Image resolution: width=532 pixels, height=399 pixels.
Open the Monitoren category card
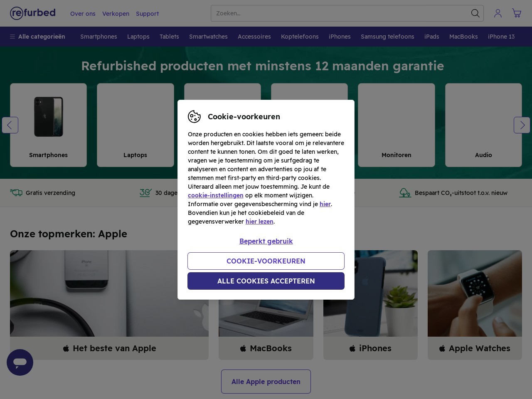(x=397, y=125)
